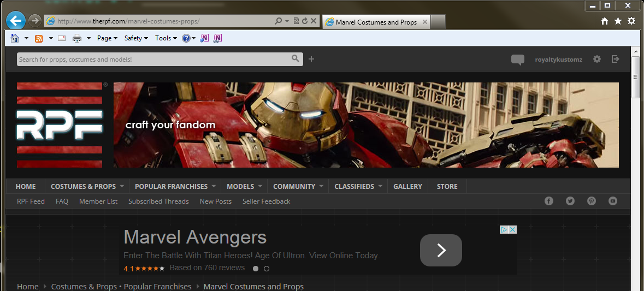Open the Page menu

pyautogui.click(x=107, y=38)
